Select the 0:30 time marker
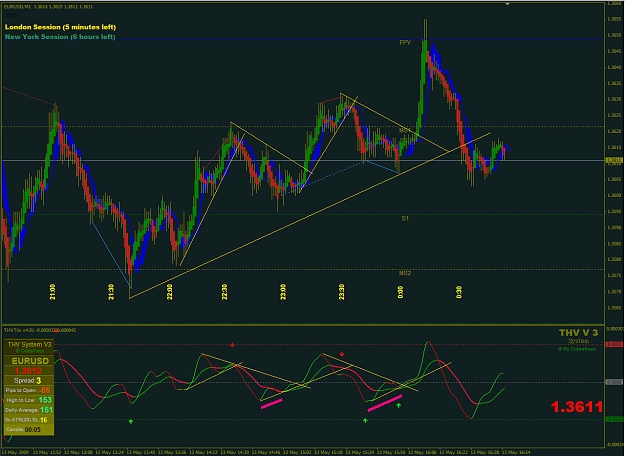The width and height of the screenshot is (625, 456). (459, 292)
